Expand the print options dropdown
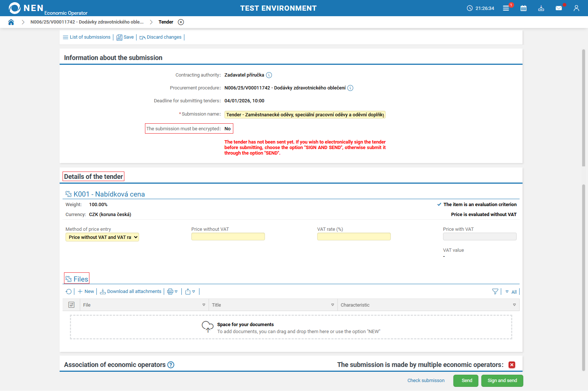 pos(172,292)
